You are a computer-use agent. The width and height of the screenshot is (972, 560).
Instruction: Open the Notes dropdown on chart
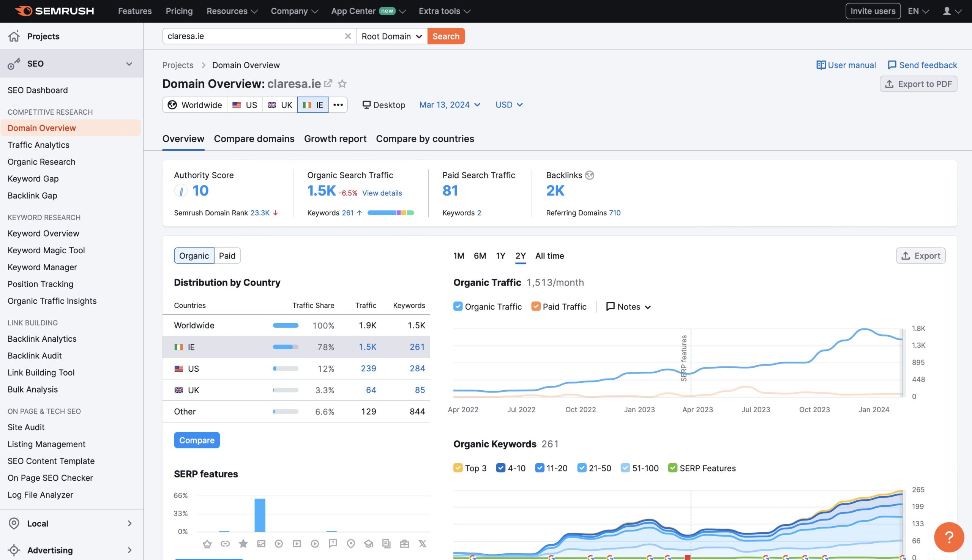pos(628,306)
